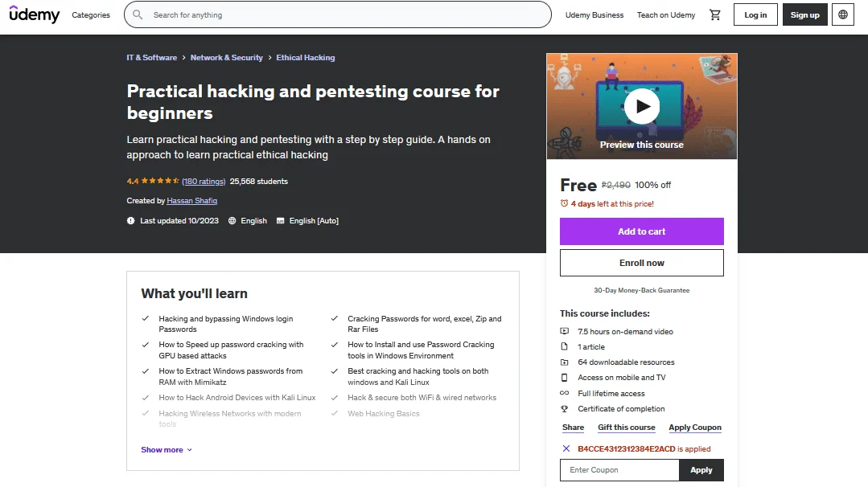Remove applied coupon with X icon
868x487 pixels.
tap(566, 449)
